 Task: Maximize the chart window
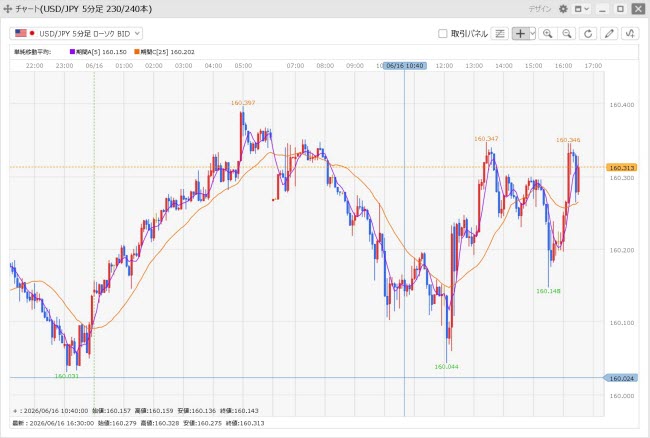pos(620,9)
